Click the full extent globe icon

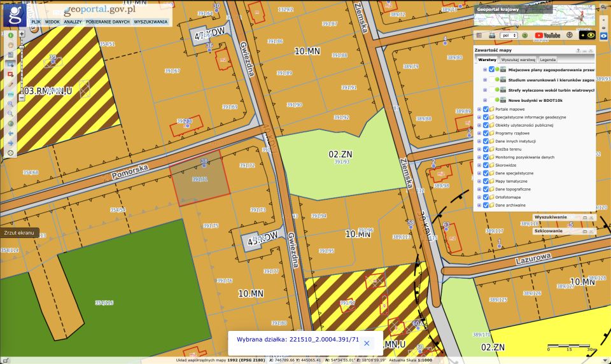10,123
